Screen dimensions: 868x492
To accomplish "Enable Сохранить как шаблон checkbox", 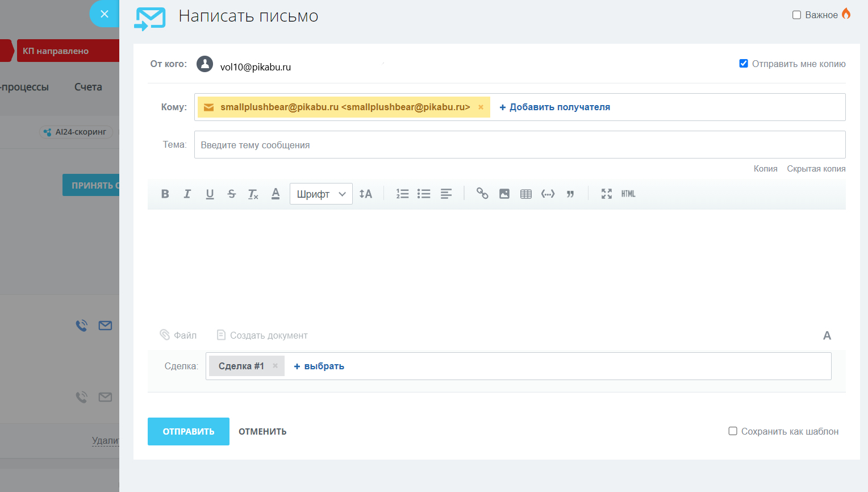I will 733,431.
